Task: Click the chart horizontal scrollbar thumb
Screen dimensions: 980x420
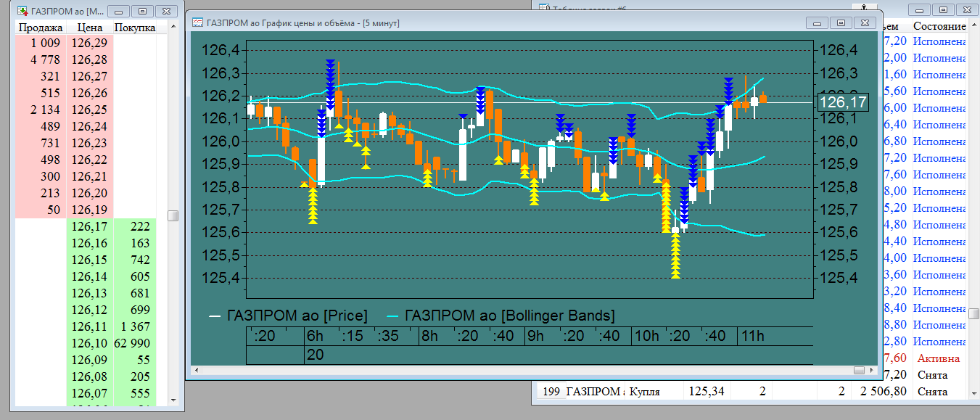Action: (860, 370)
